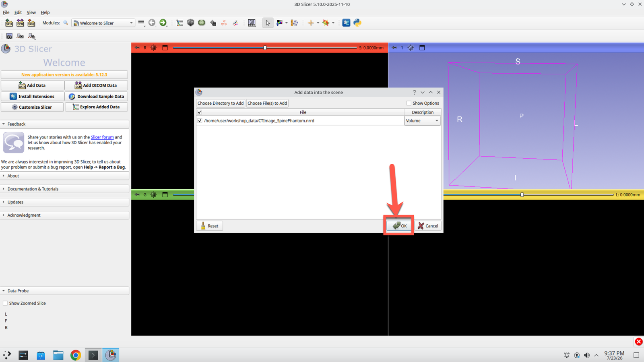Image resolution: width=644 pixels, height=362 pixels.
Task: Open the Extensions Manager blue icon
Action: coord(346,23)
